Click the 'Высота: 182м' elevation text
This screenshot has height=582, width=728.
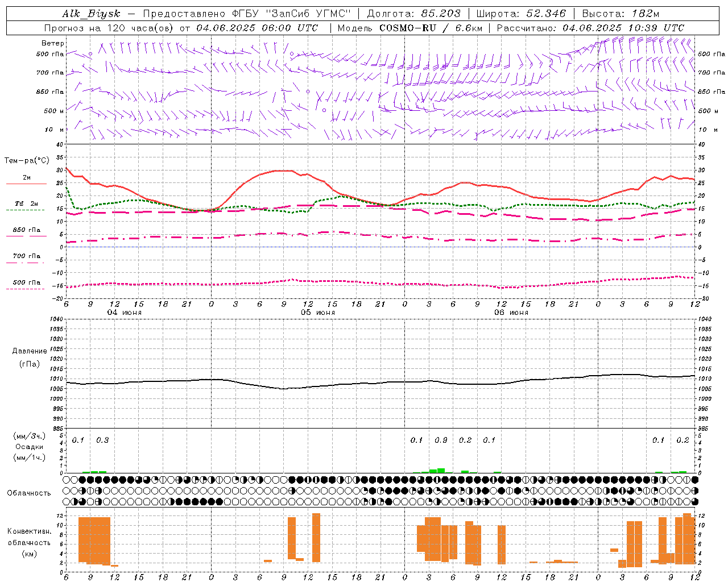(621, 14)
